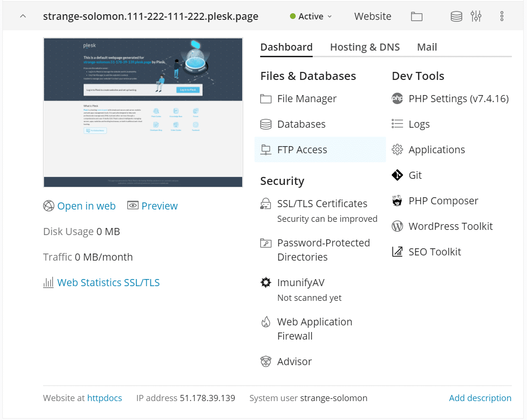Click the Open in web link

86,206
